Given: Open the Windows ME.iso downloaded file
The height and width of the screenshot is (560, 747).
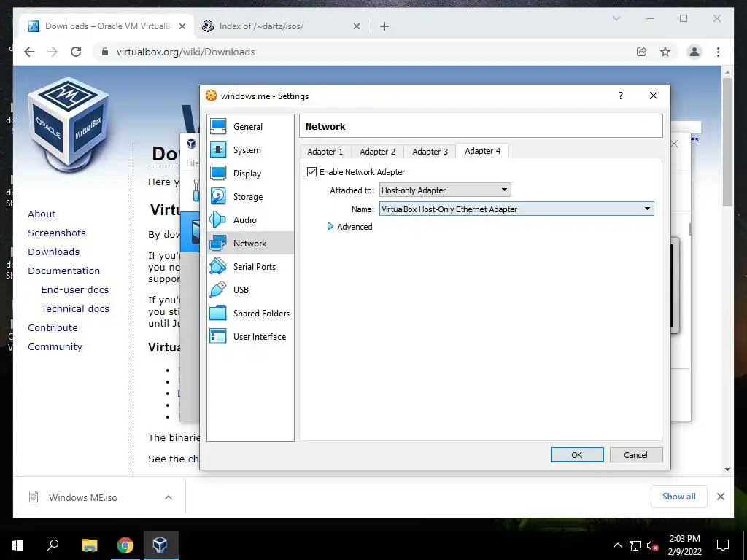Looking at the screenshot, I should pyautogui.click(x=83, y=497).
